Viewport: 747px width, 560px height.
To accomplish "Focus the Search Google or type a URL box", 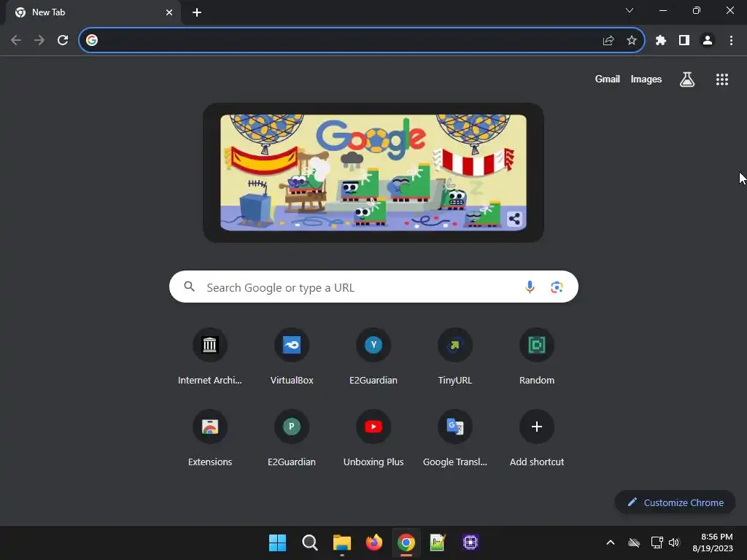I will [x=373, y=287].
